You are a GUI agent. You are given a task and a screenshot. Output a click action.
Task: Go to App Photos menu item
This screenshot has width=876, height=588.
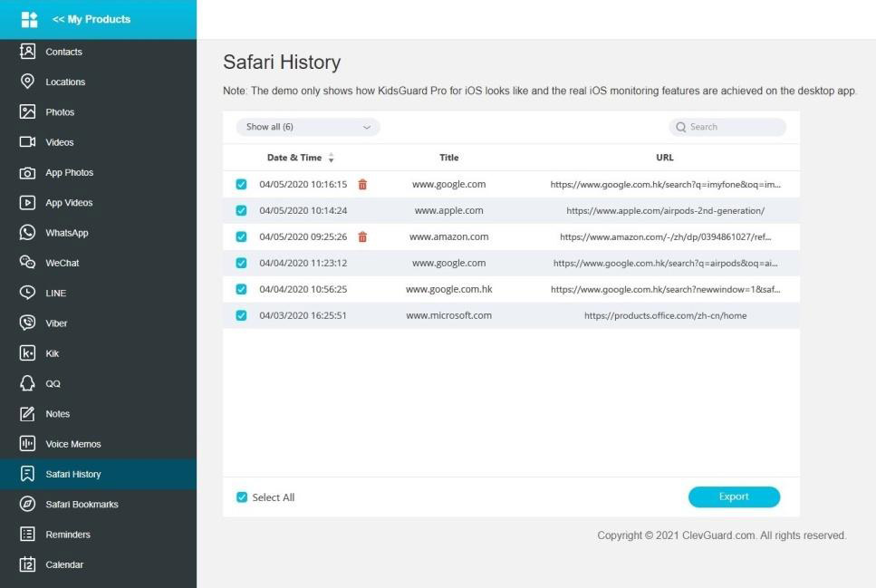99,173
